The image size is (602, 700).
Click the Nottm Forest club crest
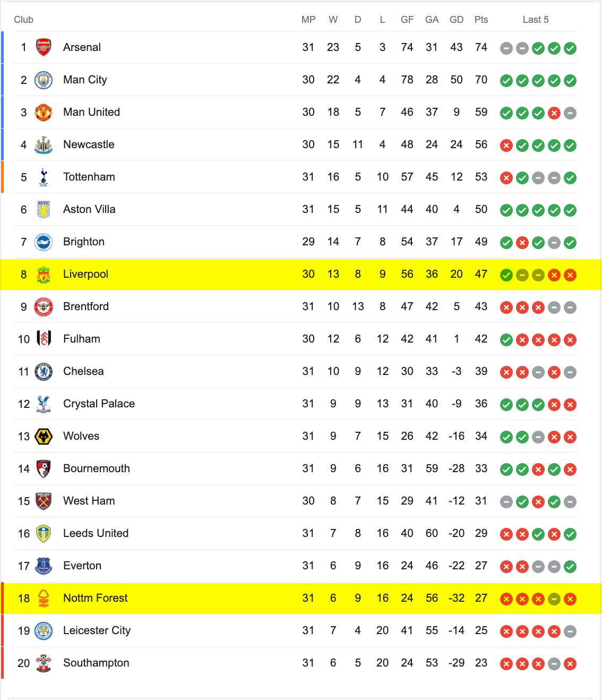[44, 598]
